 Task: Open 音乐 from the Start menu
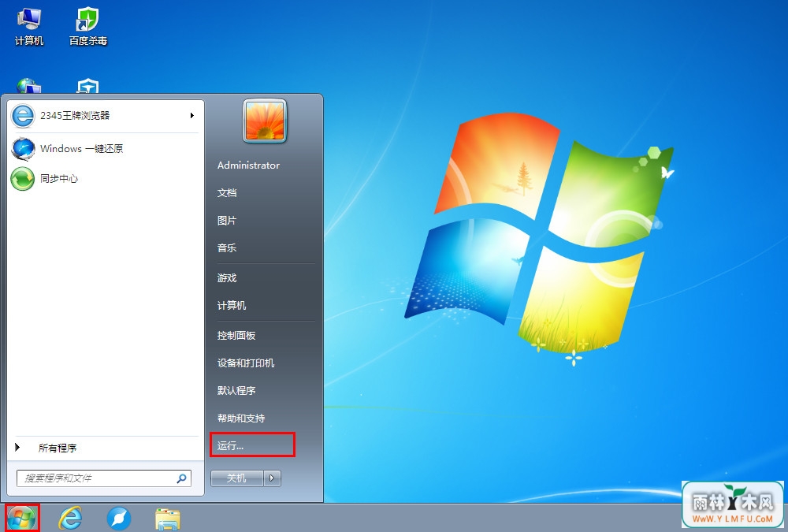[x=227, y=248]
